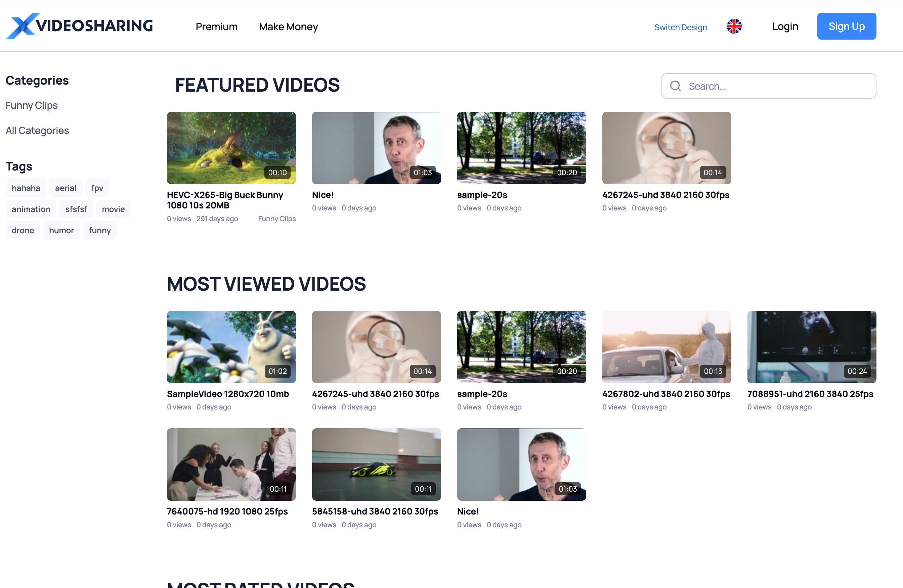The image size is (903, 588).
Task: Select the drone tag filter
Action: click(23, 230)
